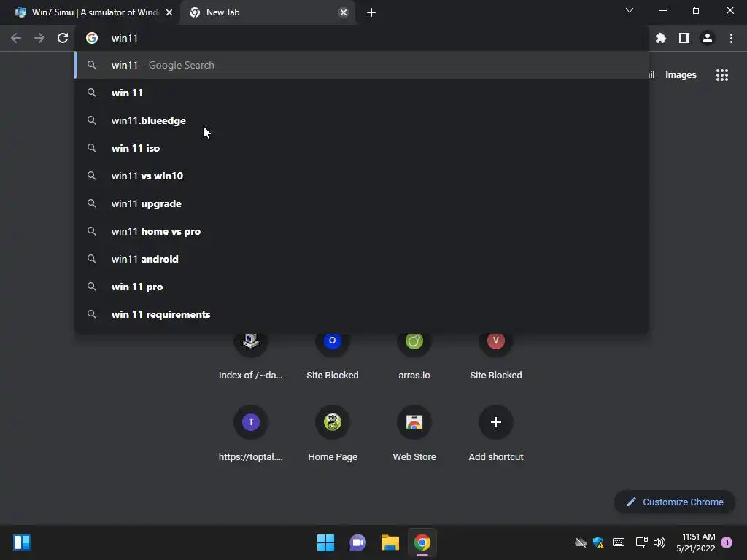Click the browser back arrow
Image resolution: width=747 pixels, height=560 pixels.
[x=16, y=38]
